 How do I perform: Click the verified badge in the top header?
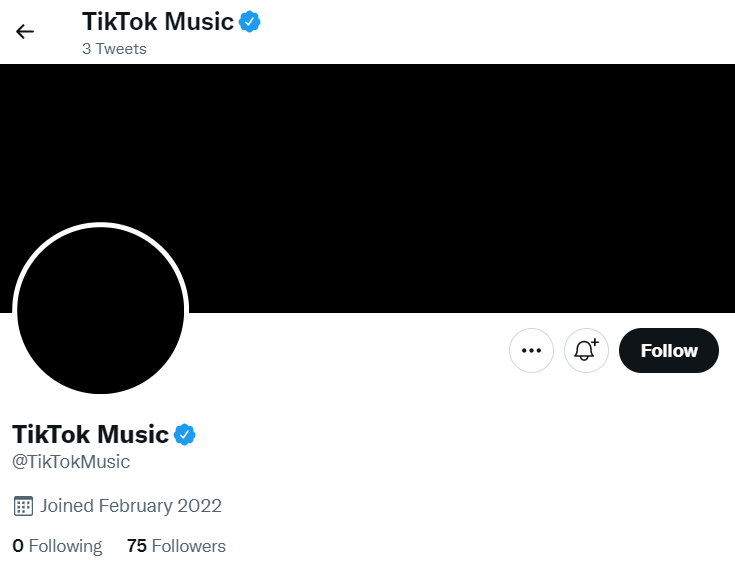click(250, 22)
